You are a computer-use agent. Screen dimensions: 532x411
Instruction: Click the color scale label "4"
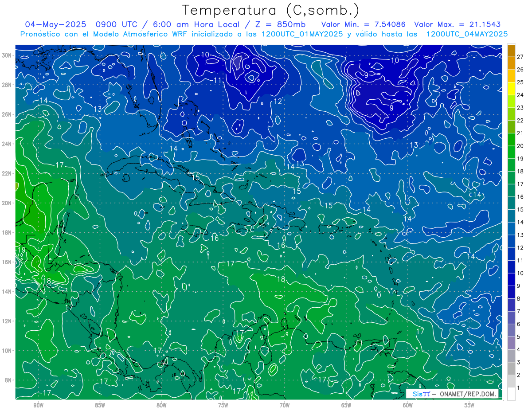tap(519, 350)
